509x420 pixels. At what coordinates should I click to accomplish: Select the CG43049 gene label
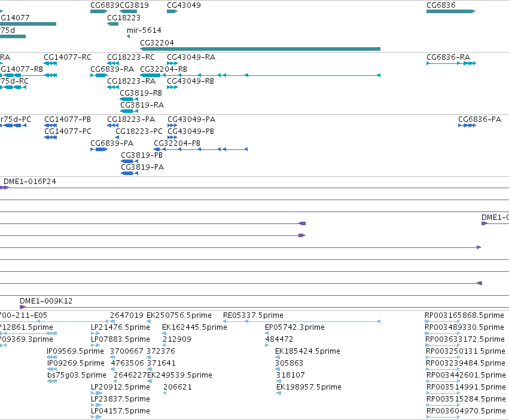point(184,5)
